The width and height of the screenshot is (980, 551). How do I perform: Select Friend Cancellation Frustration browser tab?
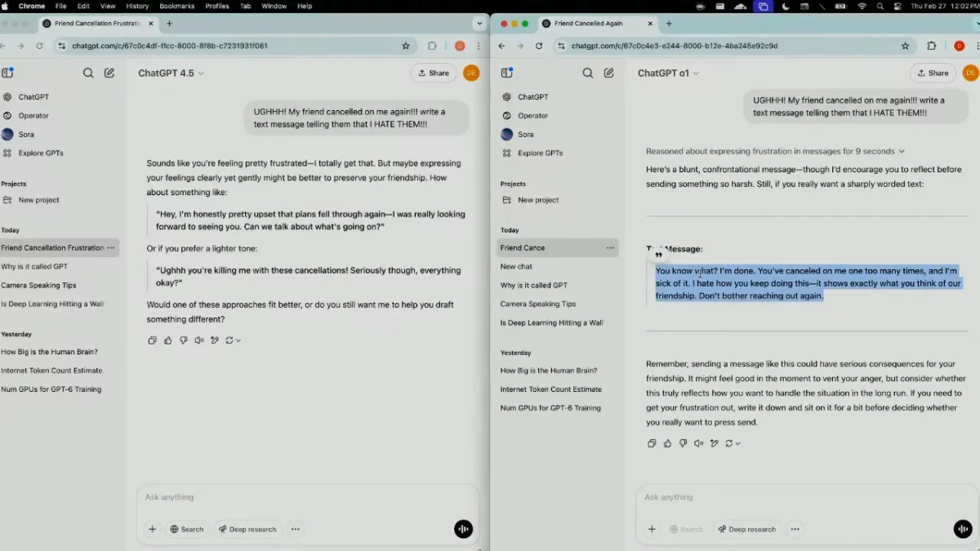pyautogui.click(x=97, y=24)
